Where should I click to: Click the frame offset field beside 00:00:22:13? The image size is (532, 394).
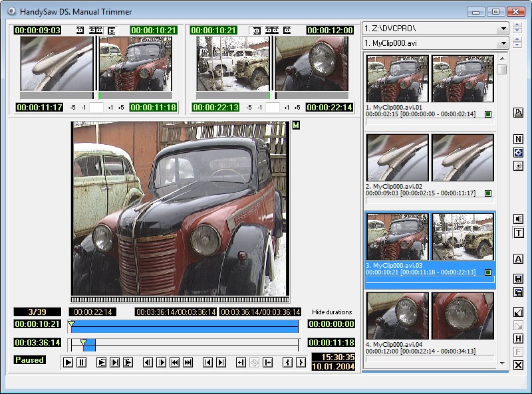point(273,108)
